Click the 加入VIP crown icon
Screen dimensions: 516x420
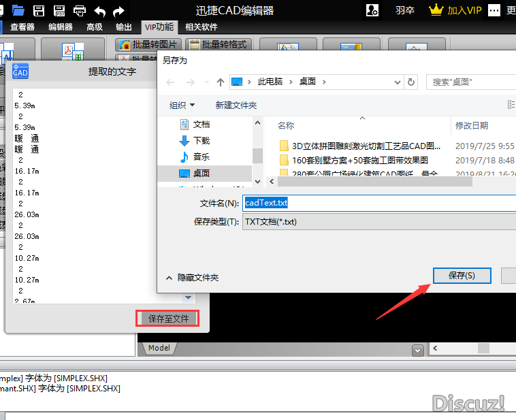436,10
